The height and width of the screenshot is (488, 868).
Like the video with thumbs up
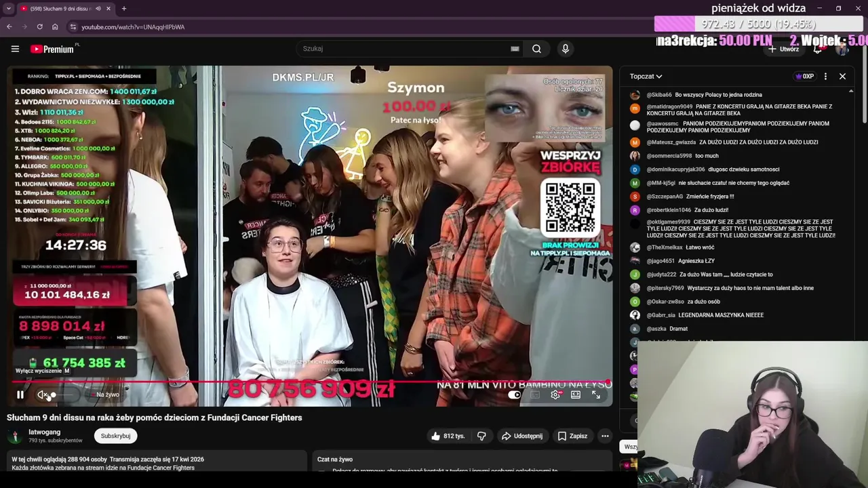pos(448,436)
